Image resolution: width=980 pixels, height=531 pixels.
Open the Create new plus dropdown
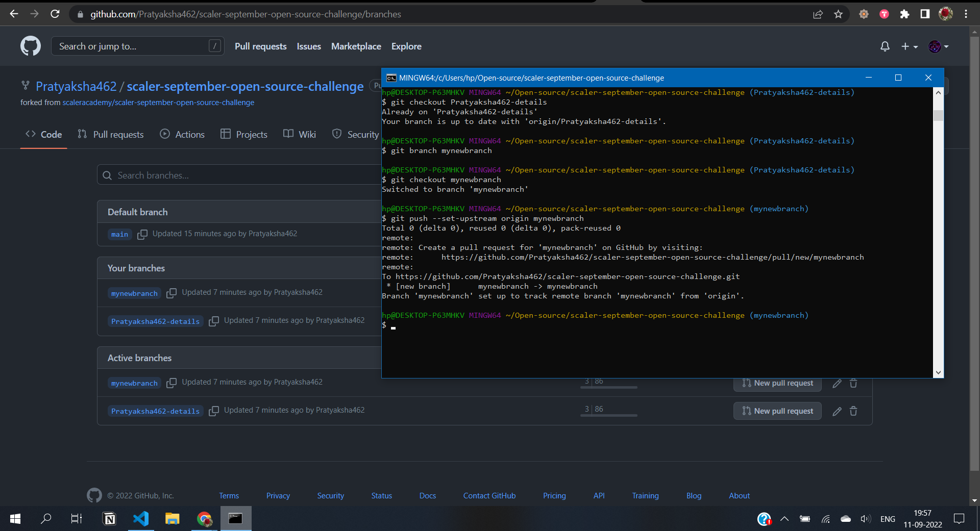[909, 46]
